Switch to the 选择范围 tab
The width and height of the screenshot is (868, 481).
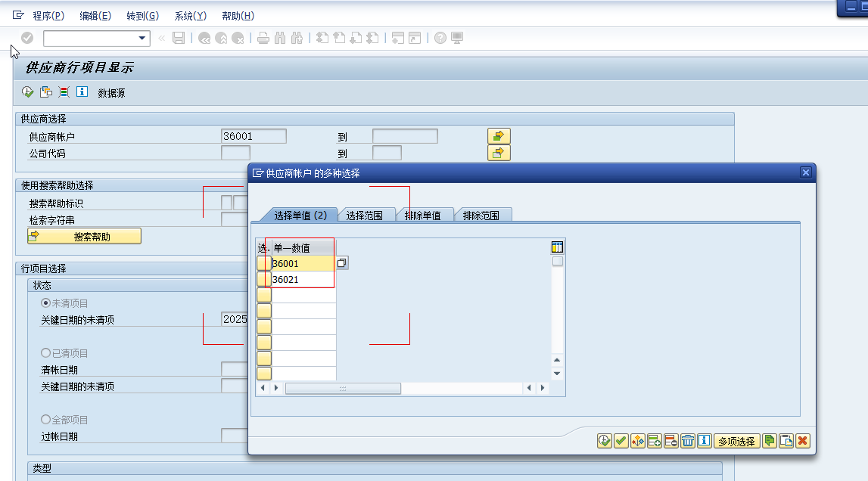pyautogui.click(x=364, y=216)
